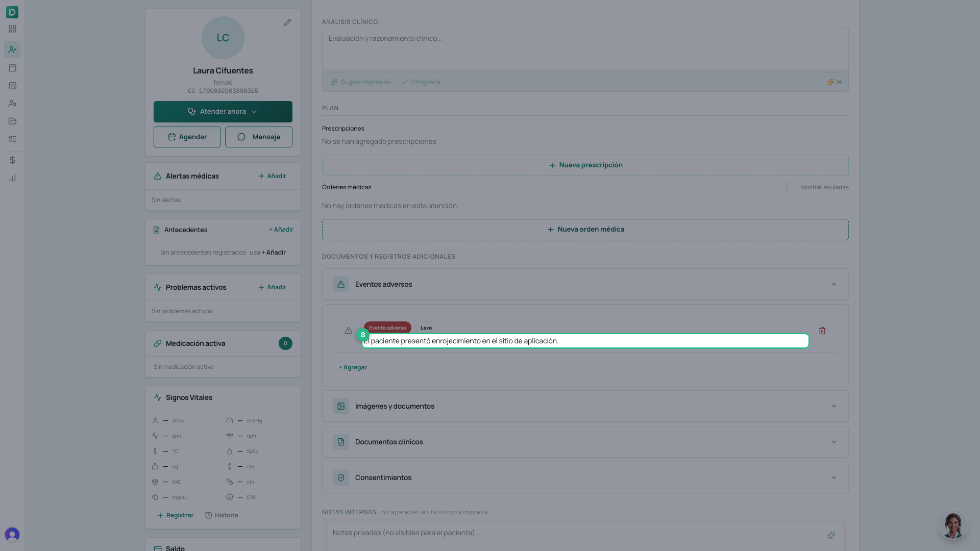Click the edit pencil icon on patient card
Screen dimensions: 980x551
pos(287,22)
